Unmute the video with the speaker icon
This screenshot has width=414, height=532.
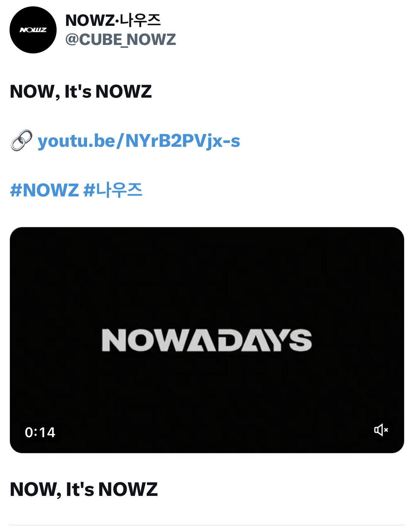pyautogui.click(x=381, y=430)
